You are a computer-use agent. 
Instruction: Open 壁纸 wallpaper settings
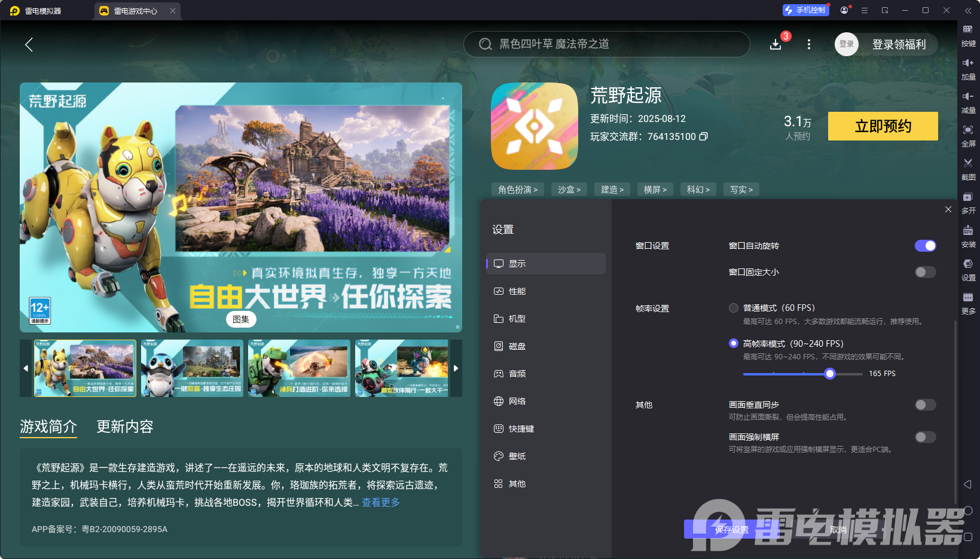tap(518, 456)
